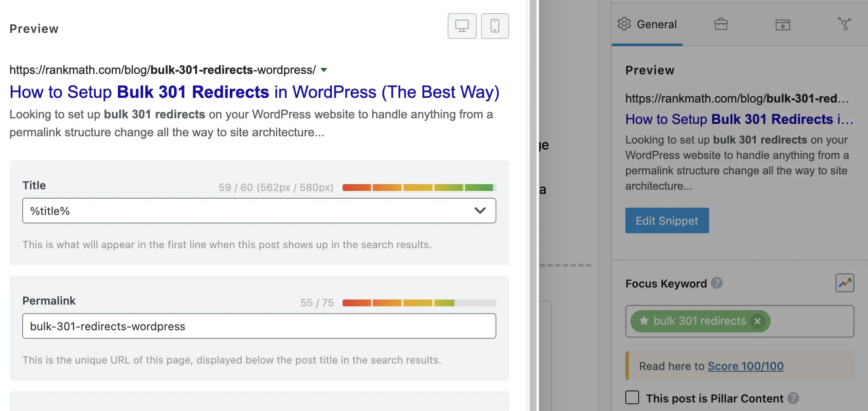
Task: Click the Pillar Content help icon
Action: click(793, 398)
